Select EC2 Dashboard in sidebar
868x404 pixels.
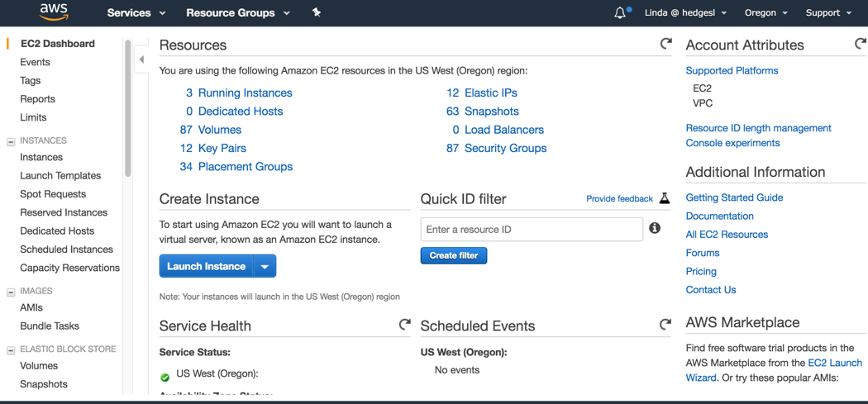pyautogui.click(x=57, y=44)
